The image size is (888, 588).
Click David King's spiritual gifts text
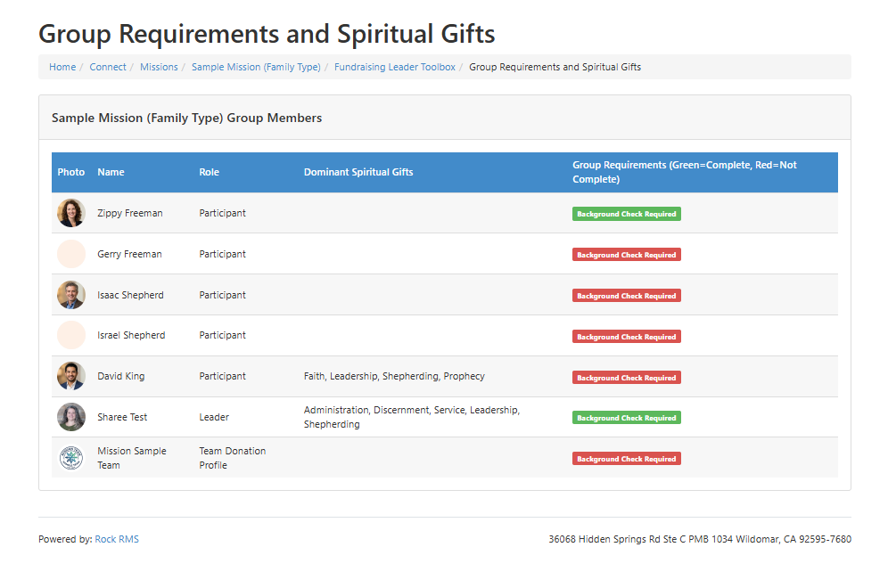394,376
